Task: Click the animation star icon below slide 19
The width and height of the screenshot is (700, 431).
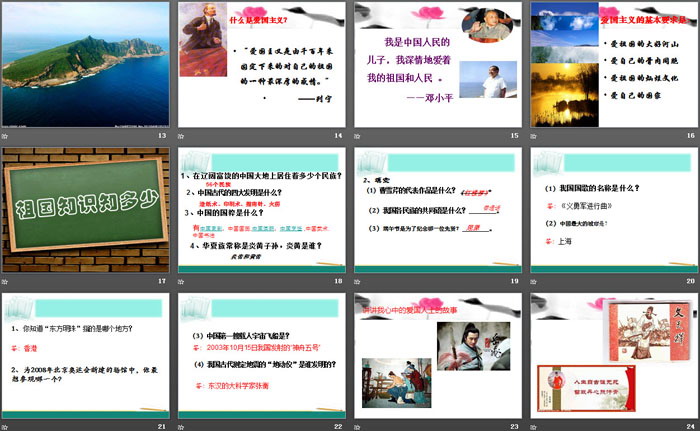Action: (360, 282)
